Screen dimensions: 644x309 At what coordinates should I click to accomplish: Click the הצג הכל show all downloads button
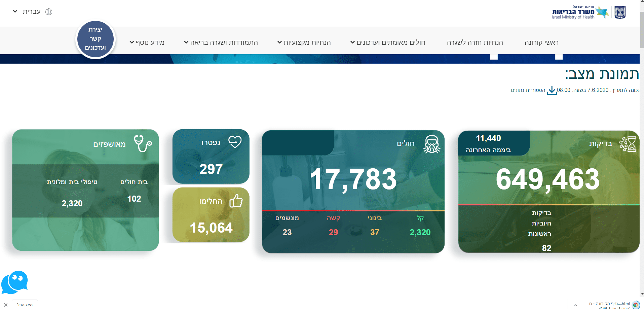click(25, 305)
